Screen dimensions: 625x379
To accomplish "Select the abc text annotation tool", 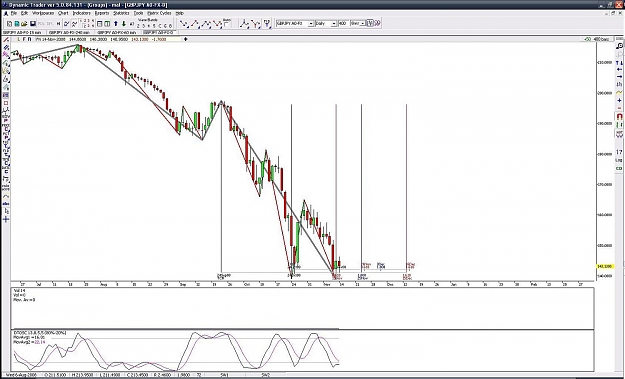I will click(x=6, y=204).
